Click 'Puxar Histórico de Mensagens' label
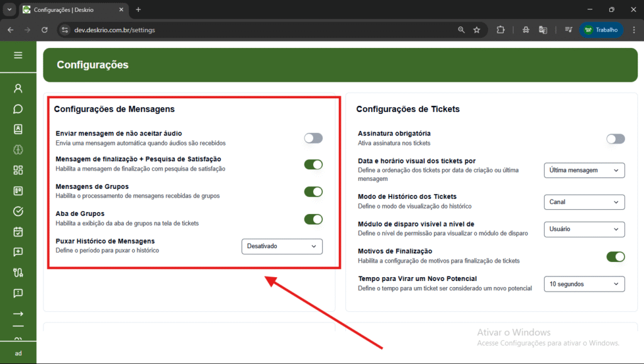The height and width of the screenshot is (364, 644). pyautogui.click(x=105, y=241)
